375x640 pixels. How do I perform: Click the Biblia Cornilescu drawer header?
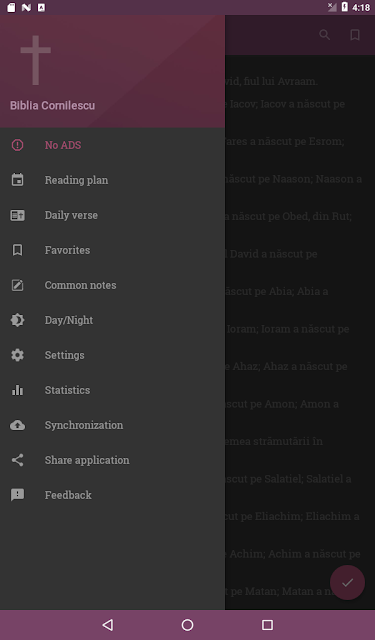point(112,71)
